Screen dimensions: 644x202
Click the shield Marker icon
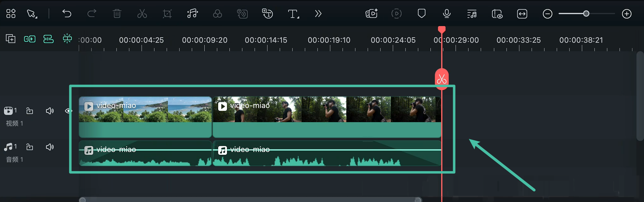pos(422,14)
